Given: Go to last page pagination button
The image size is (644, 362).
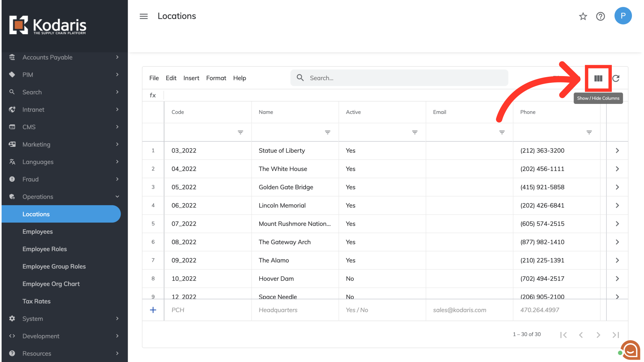Looking at the screenshot, I should point(615,335).
